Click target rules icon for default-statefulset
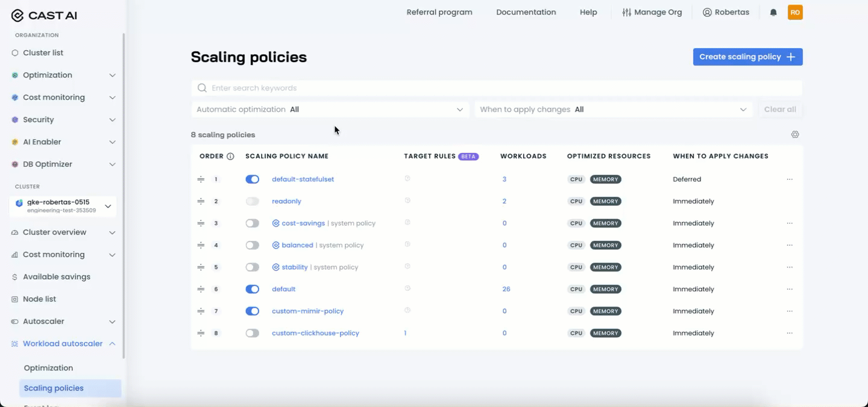The width and height of the screenshot is (868, 407). click(x=407, y=179)
